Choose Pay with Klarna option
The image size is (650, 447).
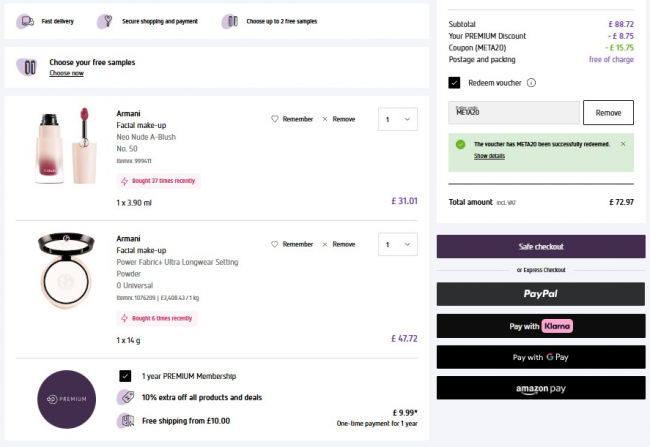(x=541, y=326)
